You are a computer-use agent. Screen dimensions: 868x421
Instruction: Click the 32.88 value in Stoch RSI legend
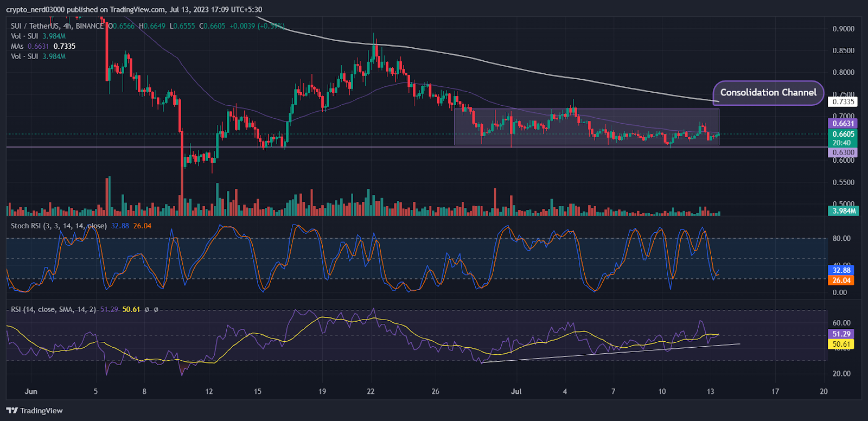(x=120, y=226)
